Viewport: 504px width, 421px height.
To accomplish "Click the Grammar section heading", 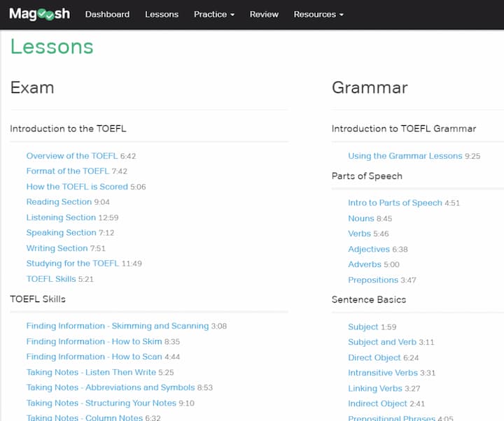I will pos(370,87).
